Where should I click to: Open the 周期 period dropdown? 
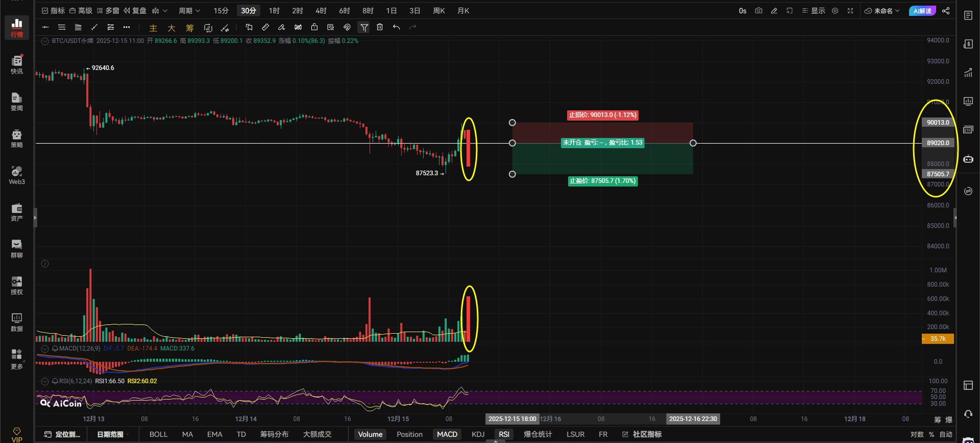(x=189, y=11)
